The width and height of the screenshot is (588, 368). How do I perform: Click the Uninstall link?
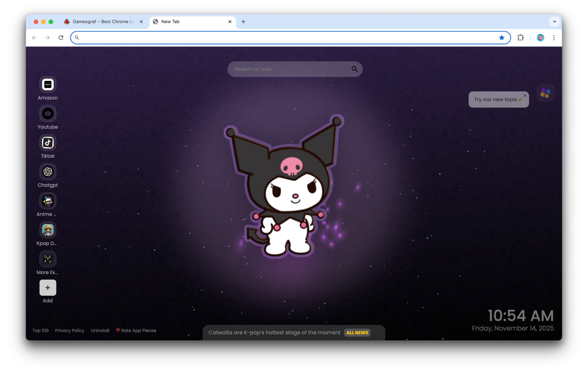[100, 330]
